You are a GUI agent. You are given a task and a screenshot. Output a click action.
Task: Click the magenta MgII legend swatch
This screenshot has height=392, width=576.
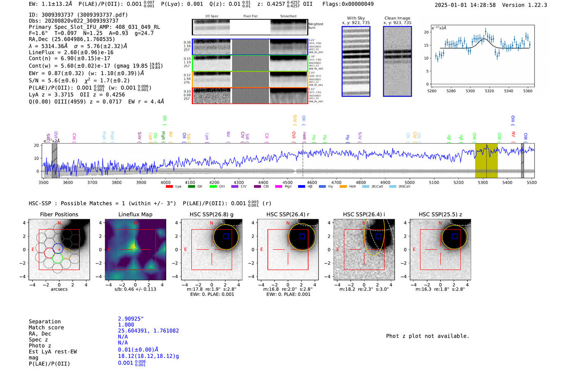[x=279, y=187]
